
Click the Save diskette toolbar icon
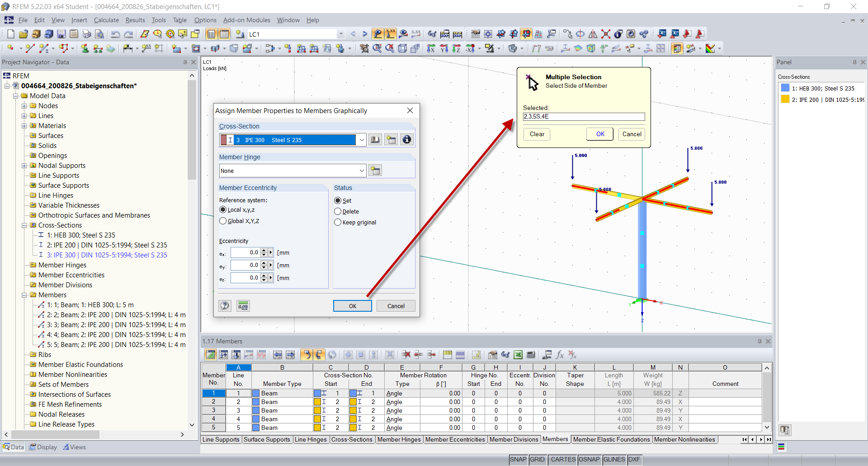coord(61,34)
